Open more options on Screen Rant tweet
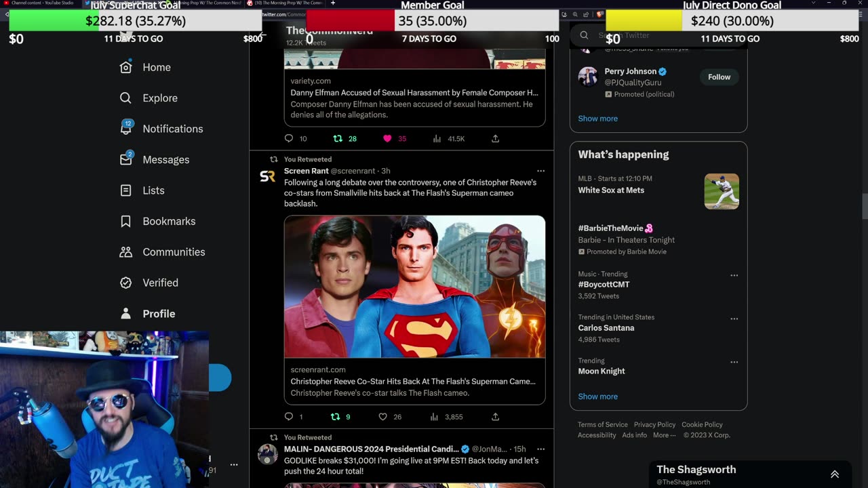This screenshot has height=488, width=868. coord(540,171)
